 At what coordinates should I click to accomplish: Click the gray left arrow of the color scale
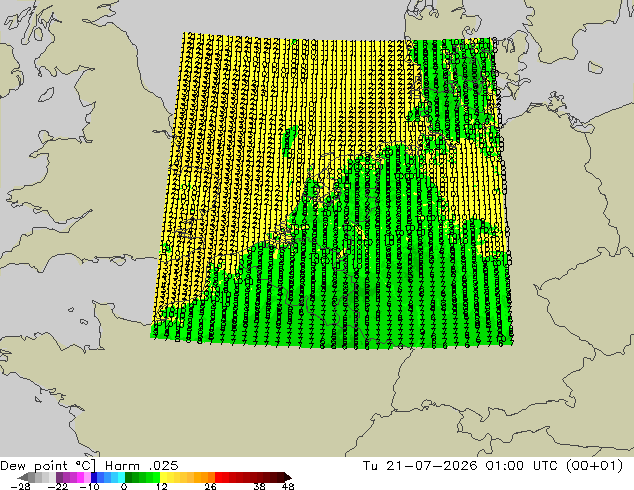23,477
